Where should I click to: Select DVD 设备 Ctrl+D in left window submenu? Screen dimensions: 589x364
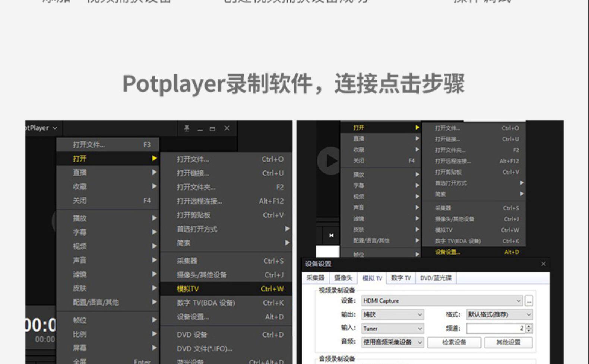pyautogui.click(x=226, y=335)
